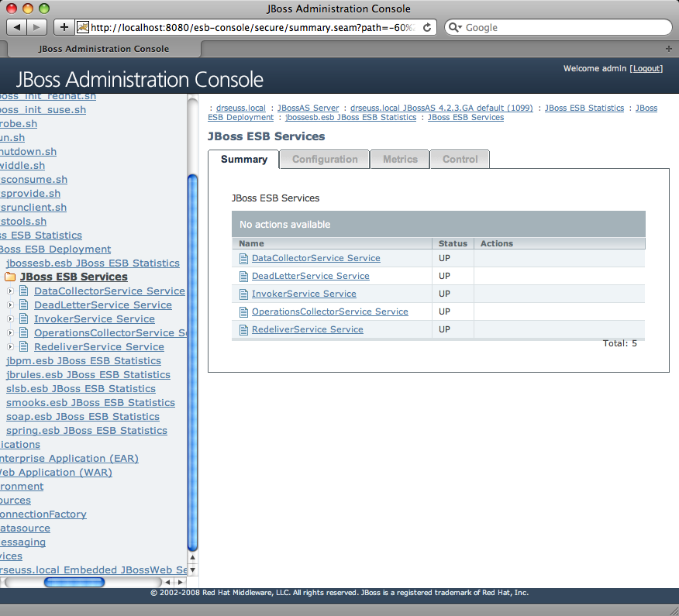
Task: Go to drseuss.local breadcrumb link
Action: pyautogui.click(x=241, y=108)
